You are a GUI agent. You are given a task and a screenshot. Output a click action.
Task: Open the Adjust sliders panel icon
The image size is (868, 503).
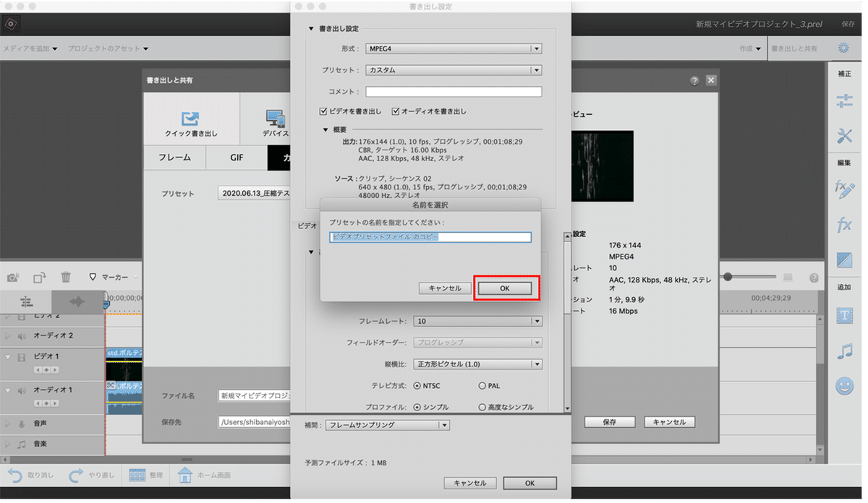click(x=844, y=100)
